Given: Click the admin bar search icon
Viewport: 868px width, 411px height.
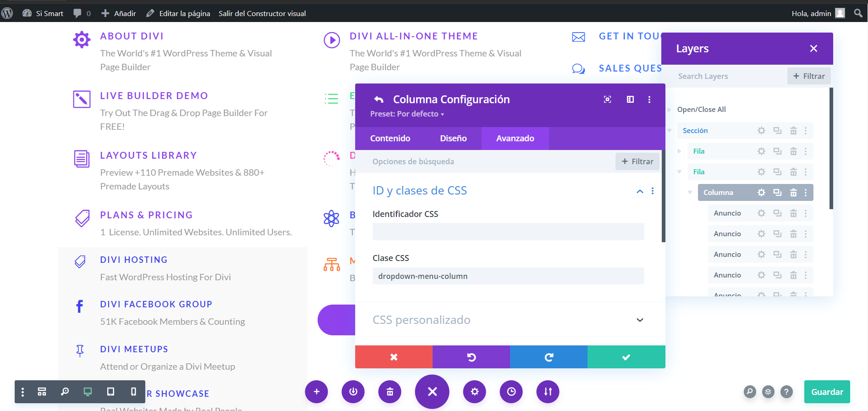Looking at the screenshot, I should 858,13.
